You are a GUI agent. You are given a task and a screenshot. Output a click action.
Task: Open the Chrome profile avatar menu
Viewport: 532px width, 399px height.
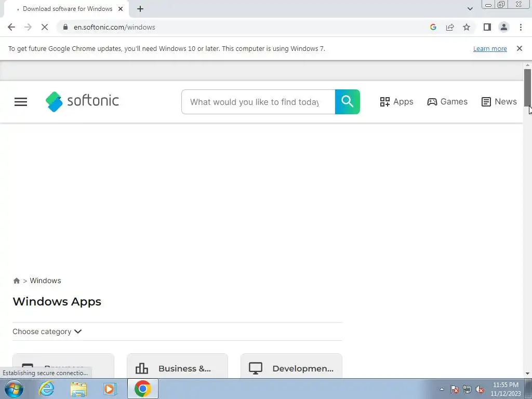pos(504,27)
